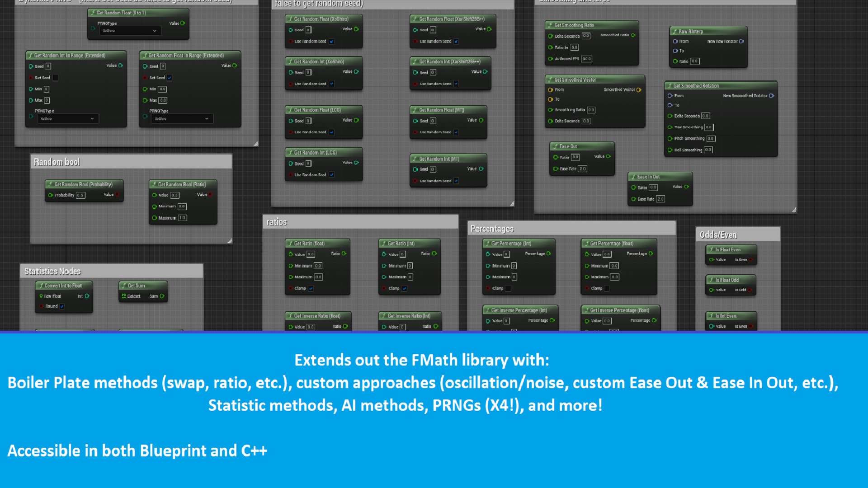The image size is (868, 488).
Task: Click the Dataset array pin on Get Sum node
Action: click(123, 296)
